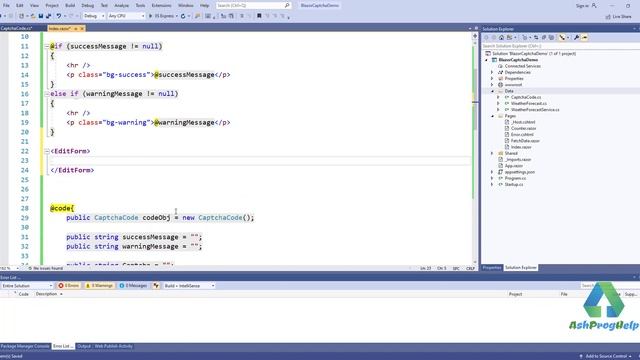Open the Debug menu
Viewport: 640px width, 360px height.
(87, 6)
